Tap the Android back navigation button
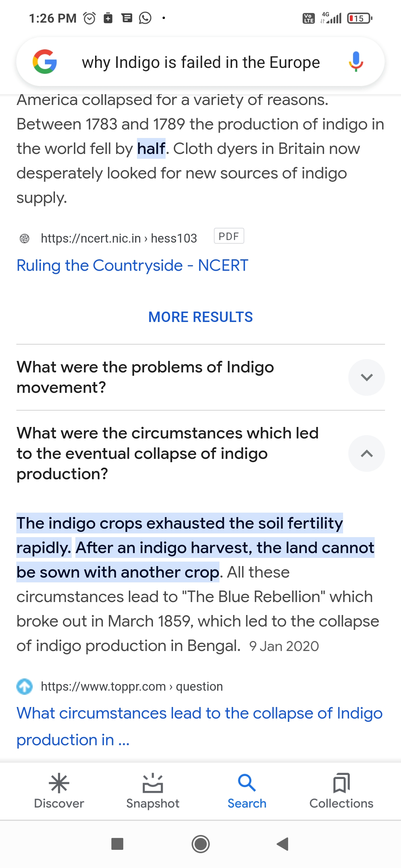 tap(283, 844)
